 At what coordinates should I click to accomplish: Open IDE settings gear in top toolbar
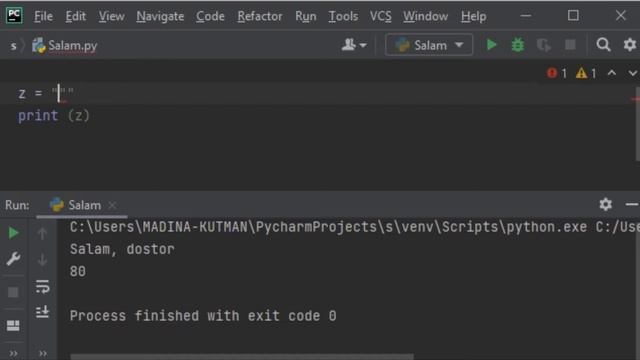tap(630, 44)
